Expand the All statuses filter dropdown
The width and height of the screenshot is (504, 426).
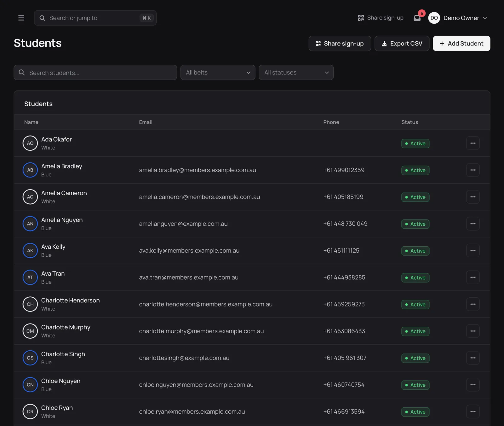(x=296, y=73)
